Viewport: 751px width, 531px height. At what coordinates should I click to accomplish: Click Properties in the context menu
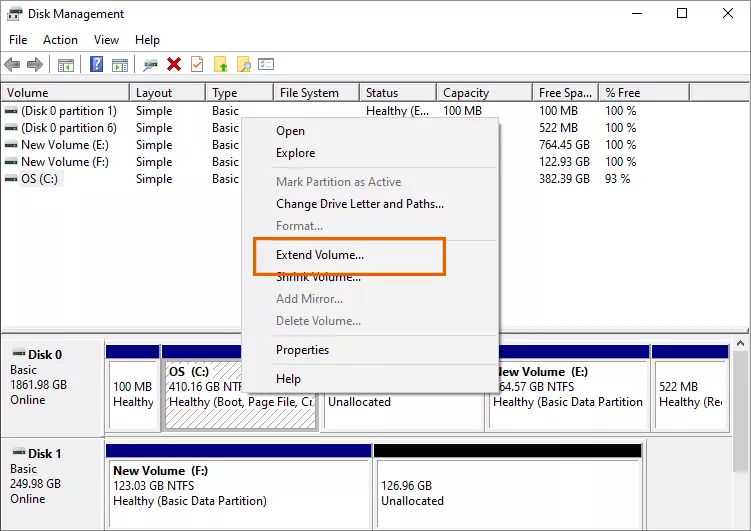(302, 350)
